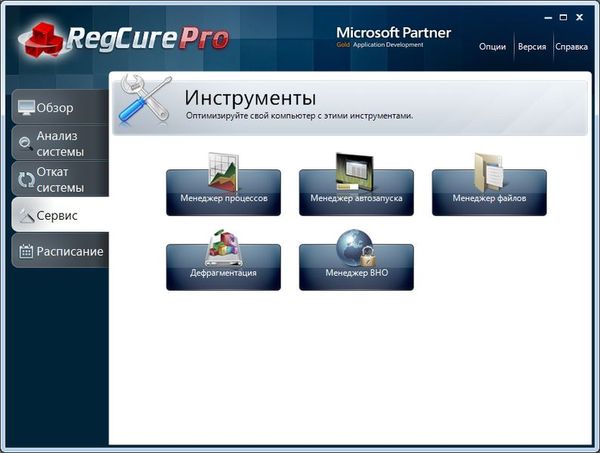Select the Сервис sidebar tab

point(58,215)
